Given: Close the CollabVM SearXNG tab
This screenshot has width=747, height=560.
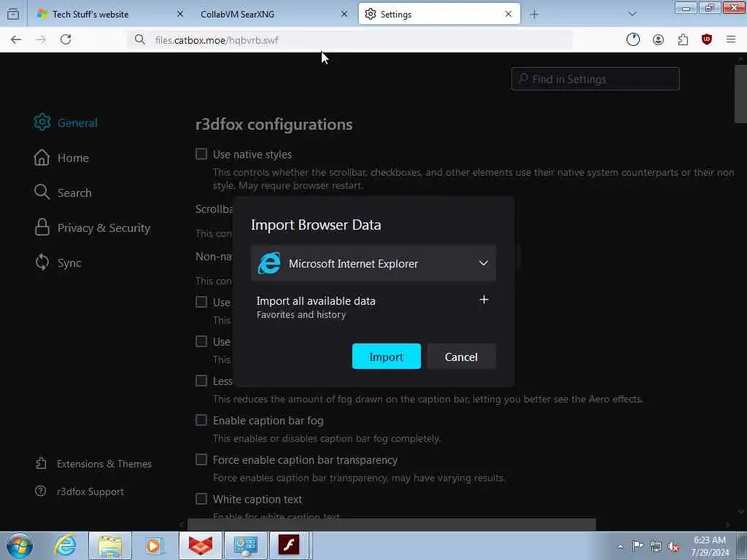Looking at the screenshot, I should tap(344, 15).
